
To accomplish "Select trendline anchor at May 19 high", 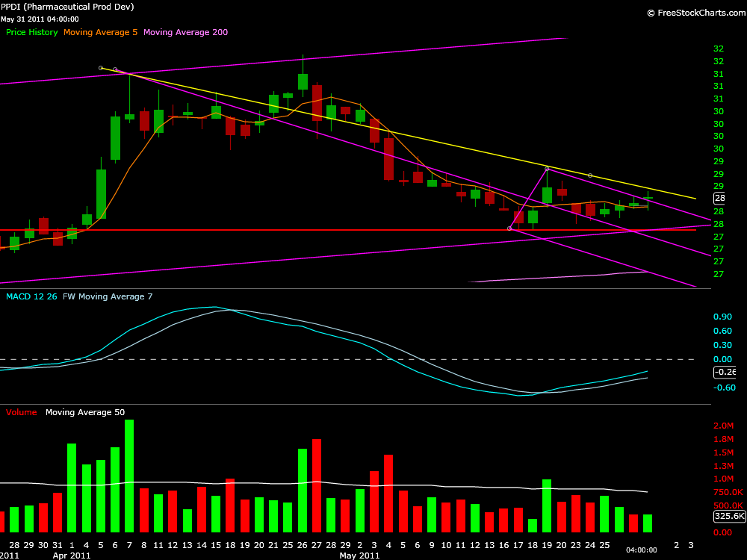I will pos(547,169).
